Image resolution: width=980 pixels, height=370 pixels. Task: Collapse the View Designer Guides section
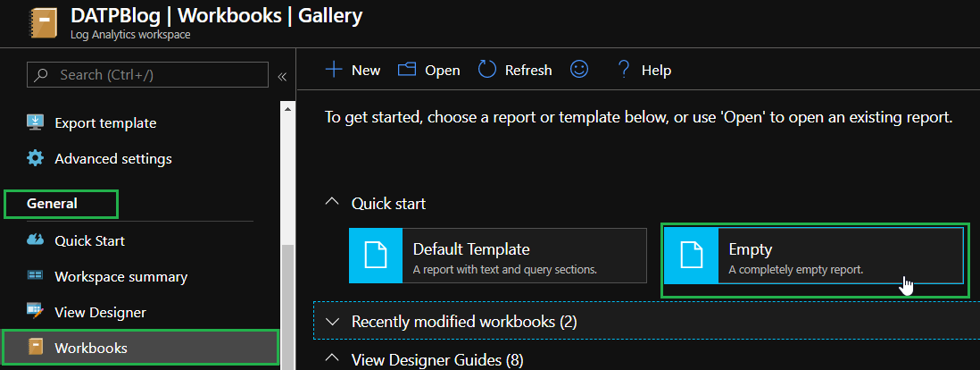333,359
